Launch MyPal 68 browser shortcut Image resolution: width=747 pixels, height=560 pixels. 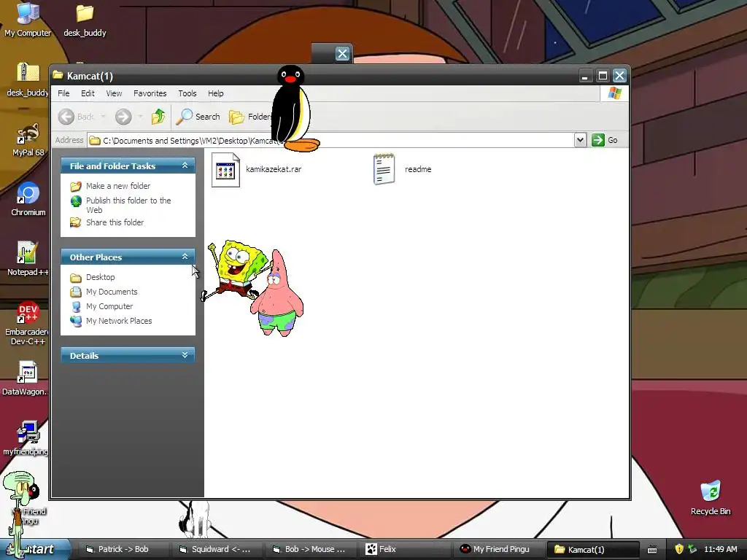28,140
